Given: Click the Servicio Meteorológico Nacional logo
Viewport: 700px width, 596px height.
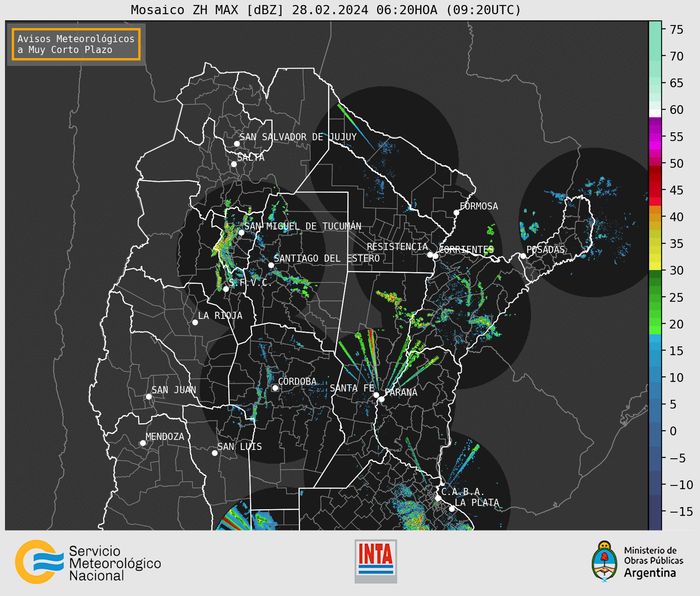Looking at the screenshot, I should (88, 562).
